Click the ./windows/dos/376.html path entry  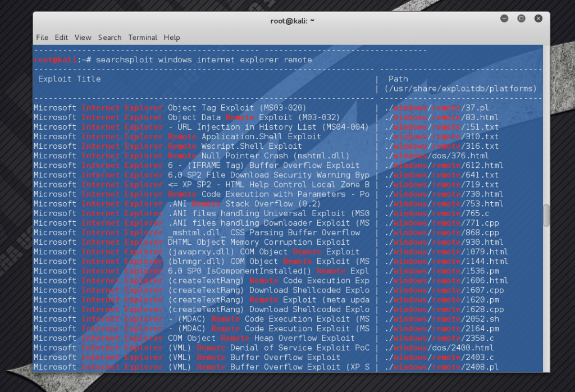(436, 156)
